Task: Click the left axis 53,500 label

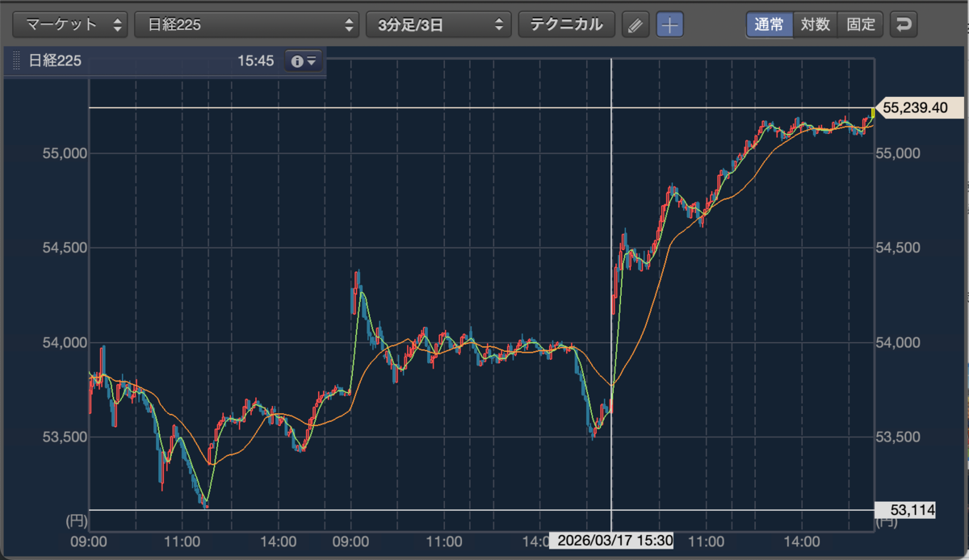Action: [64, 437]
